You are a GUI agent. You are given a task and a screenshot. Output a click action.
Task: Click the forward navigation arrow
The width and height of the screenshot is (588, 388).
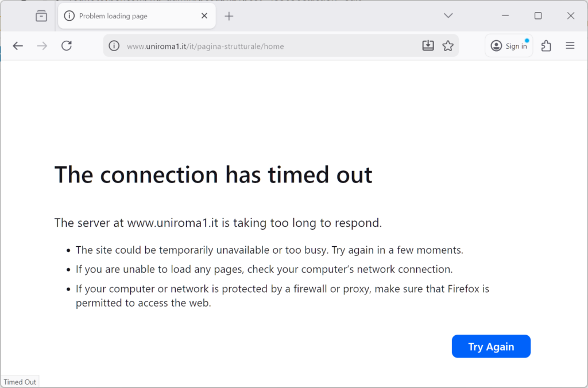click(42, 46)
